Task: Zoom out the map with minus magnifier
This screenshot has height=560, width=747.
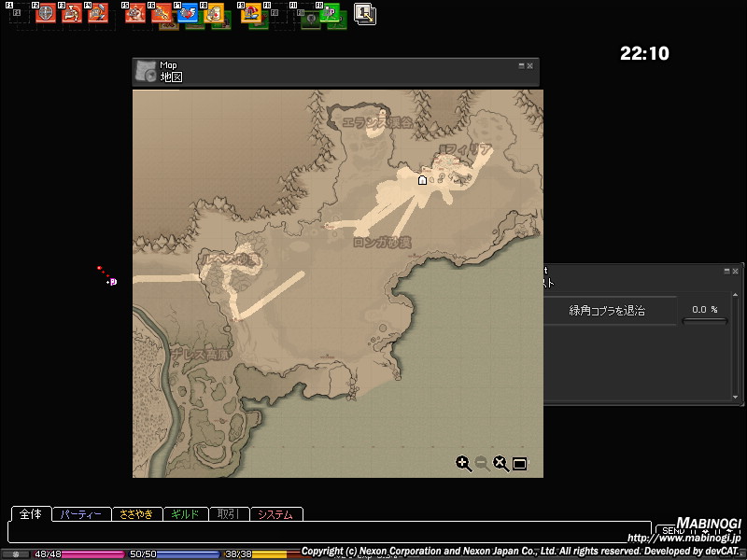Action: pos(482,463)
